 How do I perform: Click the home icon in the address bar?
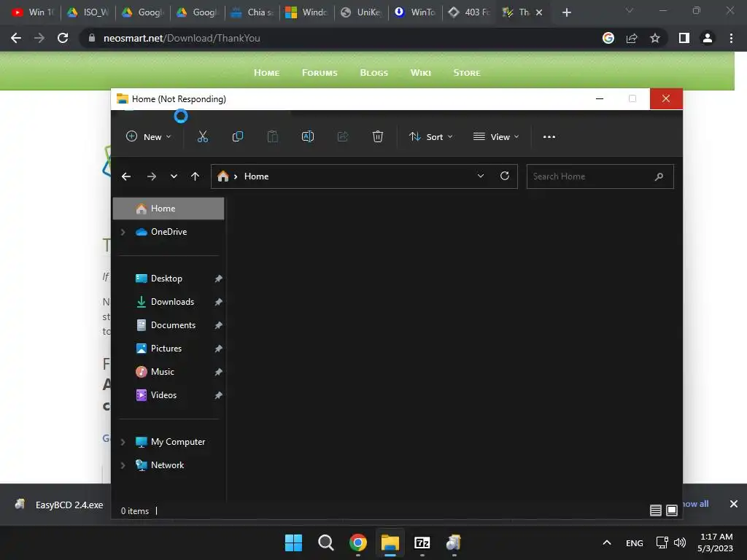[223, 176]
